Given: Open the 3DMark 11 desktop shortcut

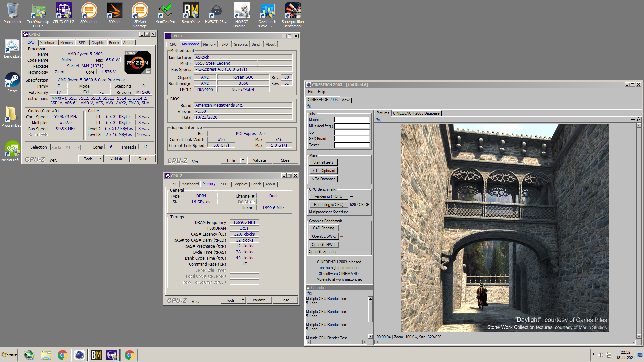Looking at the screenshot, I should point(89,13).
